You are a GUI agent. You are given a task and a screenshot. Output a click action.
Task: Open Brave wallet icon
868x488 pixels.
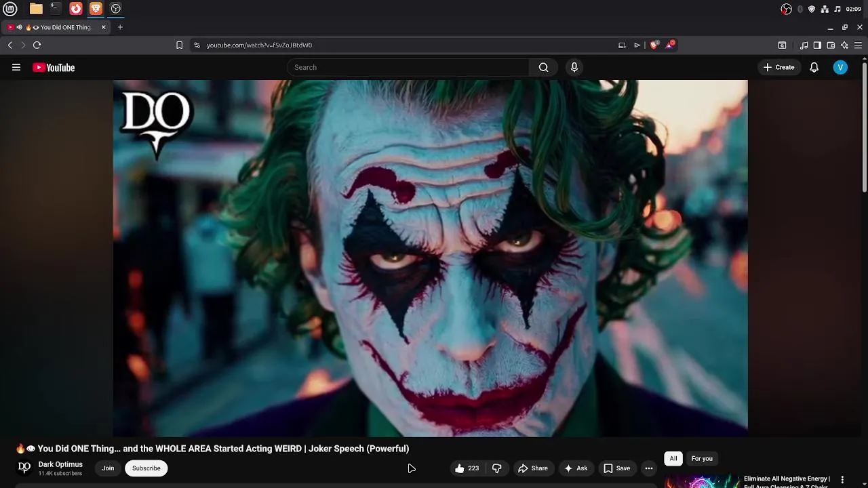pyautogui.click(x=831, y=45)
